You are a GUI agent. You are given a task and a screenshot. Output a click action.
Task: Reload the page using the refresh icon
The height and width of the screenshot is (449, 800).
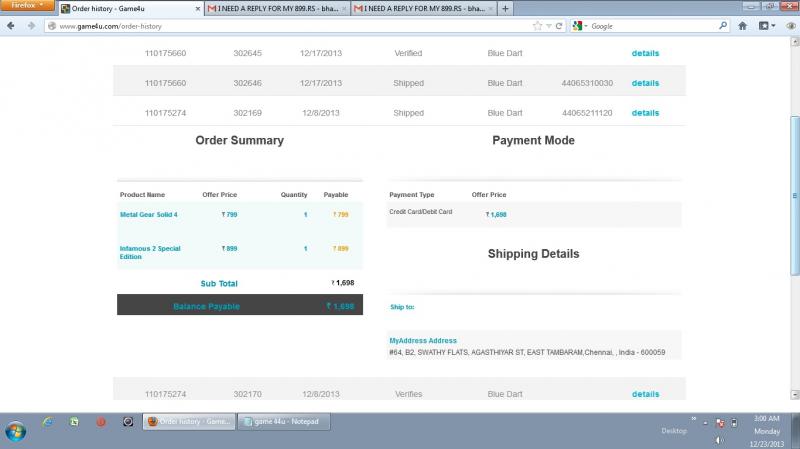pyautogui.click(x=559, y=26)
